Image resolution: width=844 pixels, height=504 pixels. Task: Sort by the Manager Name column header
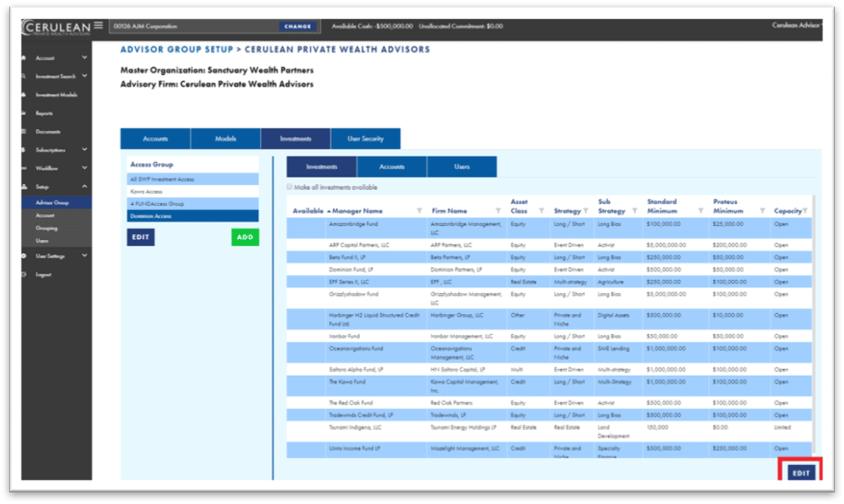(x=357, y=211)
